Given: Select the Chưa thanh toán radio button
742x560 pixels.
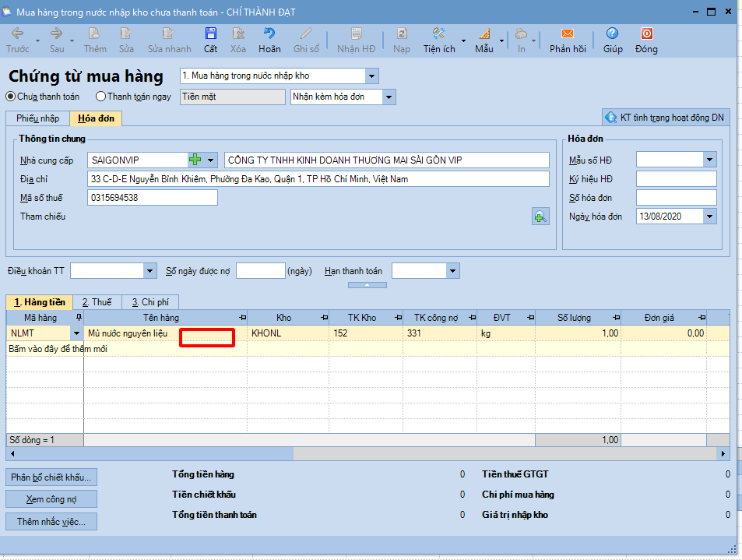Looking at the screenshot, I should [11, 97].
